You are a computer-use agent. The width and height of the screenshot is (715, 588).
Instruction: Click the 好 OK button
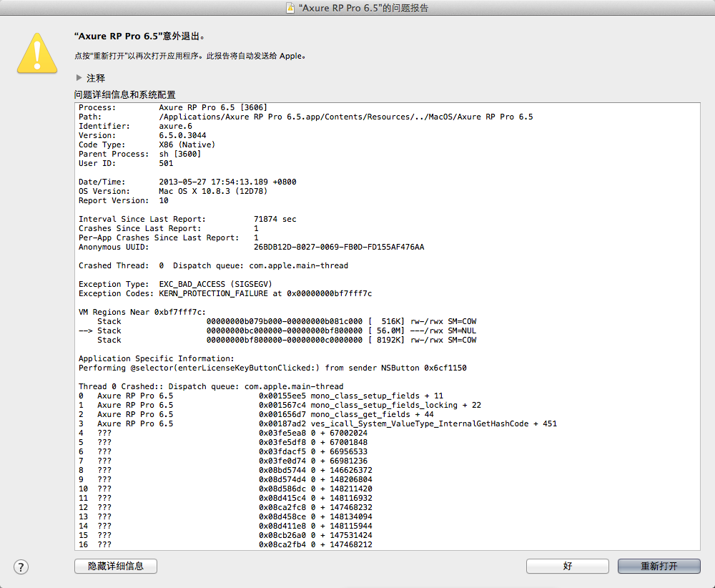point(567,566)
